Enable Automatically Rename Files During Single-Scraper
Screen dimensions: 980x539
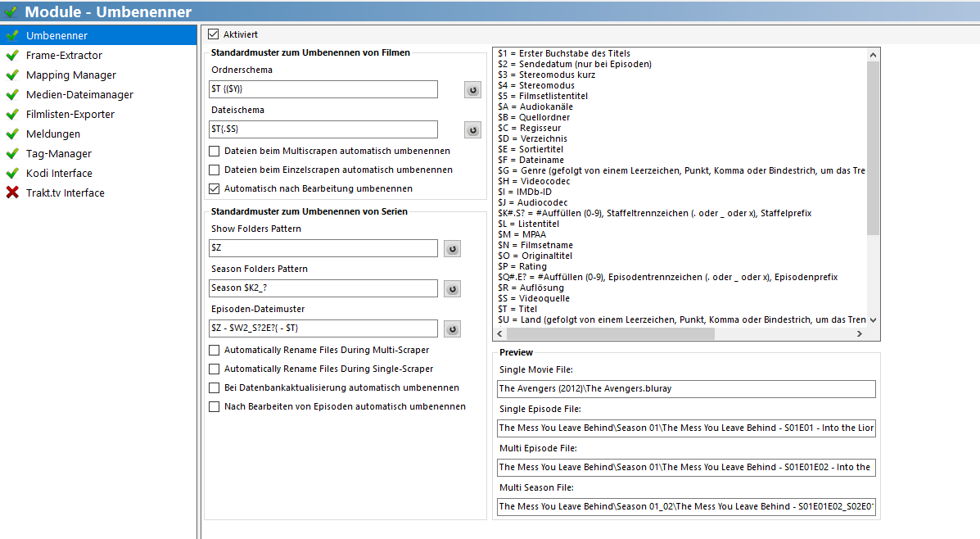[x=214, y=369]
